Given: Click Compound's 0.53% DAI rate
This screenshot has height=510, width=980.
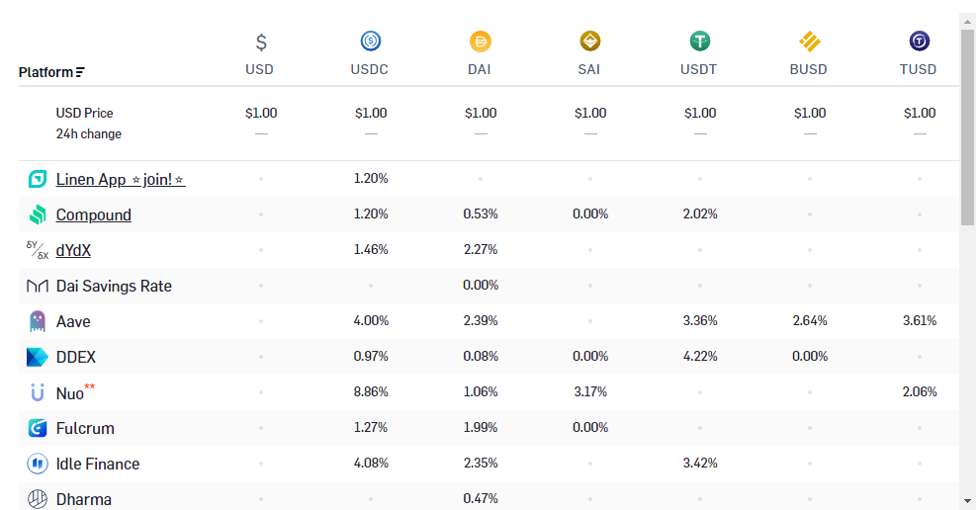Looking at the screenshot, I should pos(481,213).
